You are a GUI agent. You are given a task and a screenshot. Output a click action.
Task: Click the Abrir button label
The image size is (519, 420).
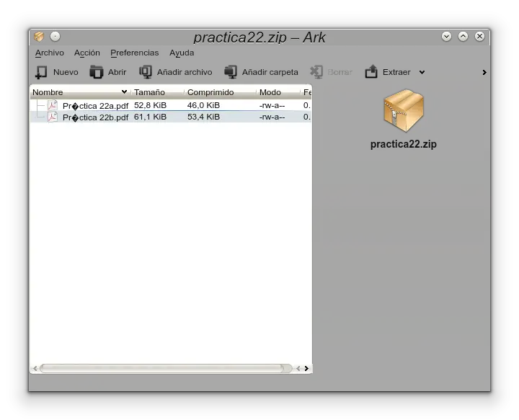pos(117,72)
